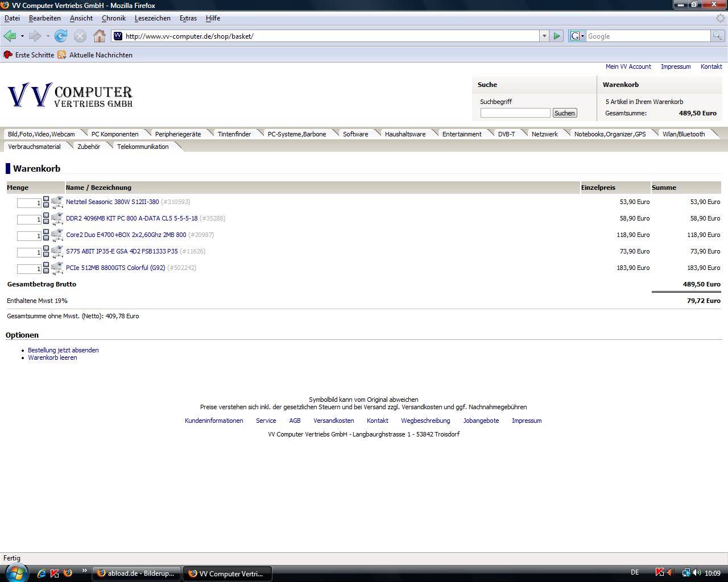Decrease Core2 Duo E4700 quantity with minus
The image size is (728, 582).
pos(46,238)
